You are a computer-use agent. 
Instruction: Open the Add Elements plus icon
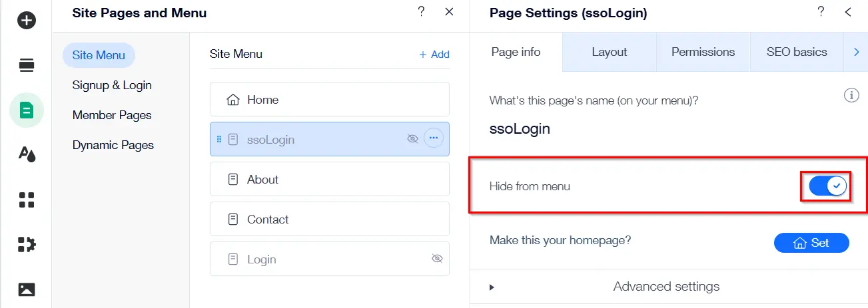[x=27, y=21]
